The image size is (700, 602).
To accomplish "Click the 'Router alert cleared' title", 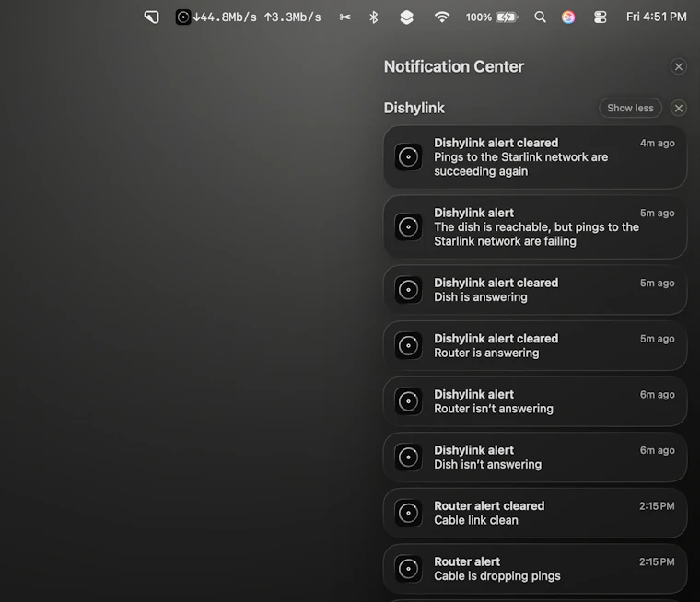I will pos(489,505).
